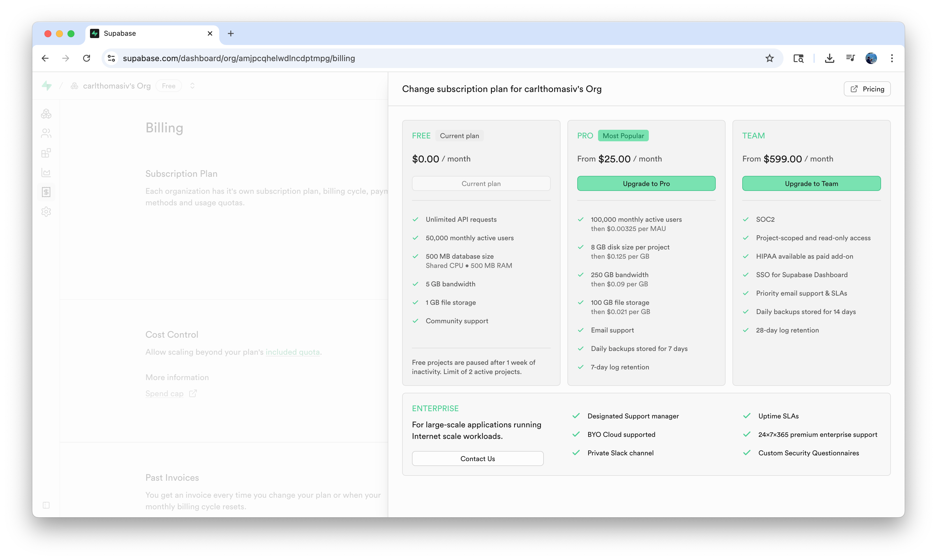
Task: Click the sidebar collapse icon at bottom
Action: pyautogui.click(x=46, y=505)
